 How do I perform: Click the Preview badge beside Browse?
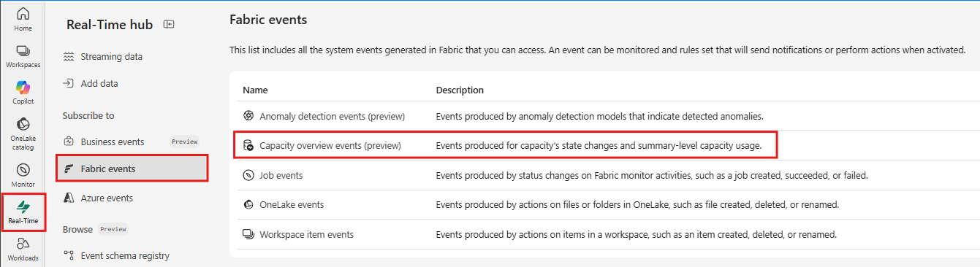tap(113, 229)
